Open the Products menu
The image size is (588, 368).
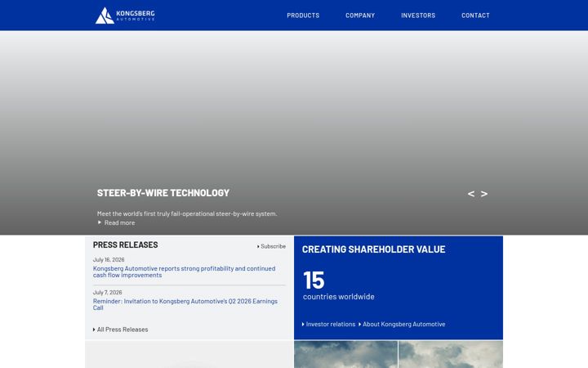(303, 16)
